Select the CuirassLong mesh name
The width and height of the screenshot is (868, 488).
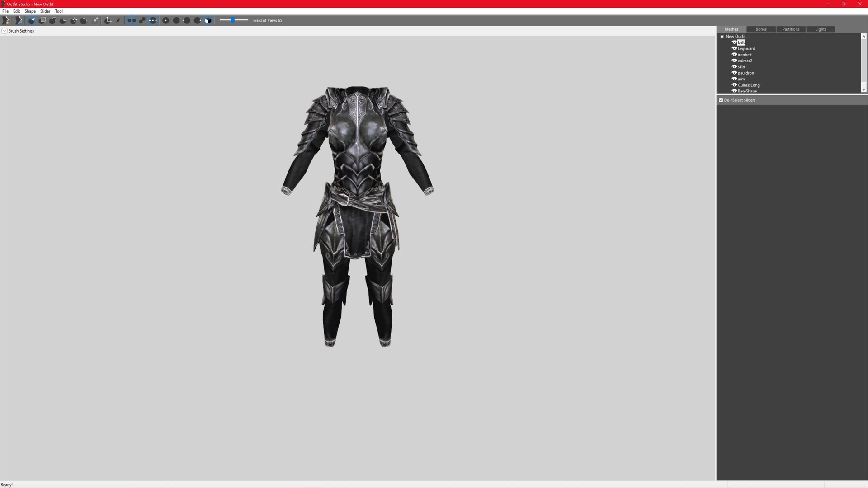pyautogui.click(x=749, y=85)
